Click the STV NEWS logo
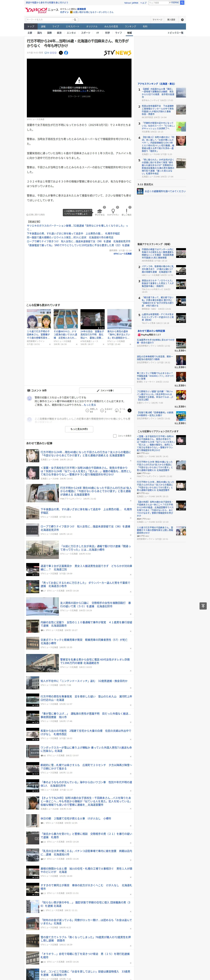 [x=117, y=53]
